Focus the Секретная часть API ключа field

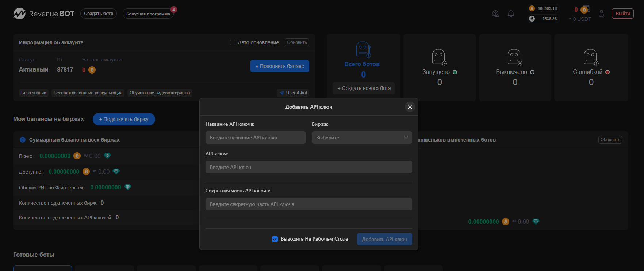click(x=309, y=204)
